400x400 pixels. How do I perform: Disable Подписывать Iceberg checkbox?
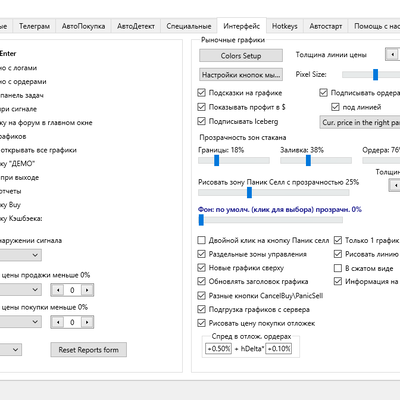[201, 121]
